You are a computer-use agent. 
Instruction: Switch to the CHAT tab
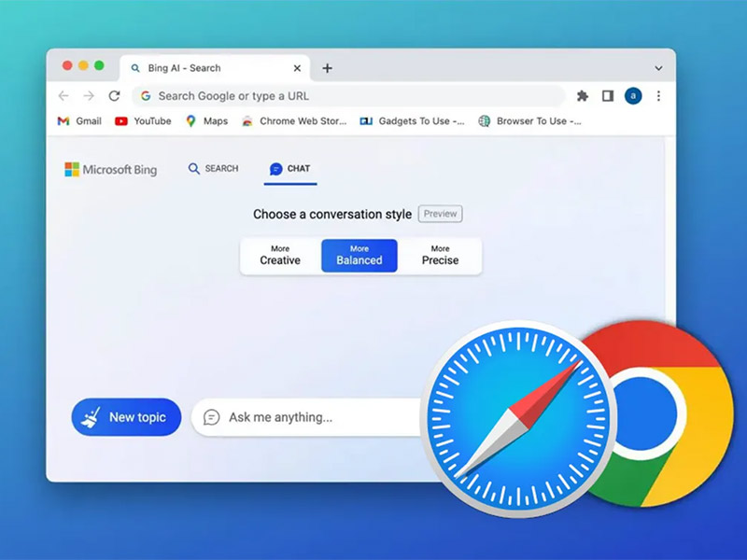pos(290,169)
